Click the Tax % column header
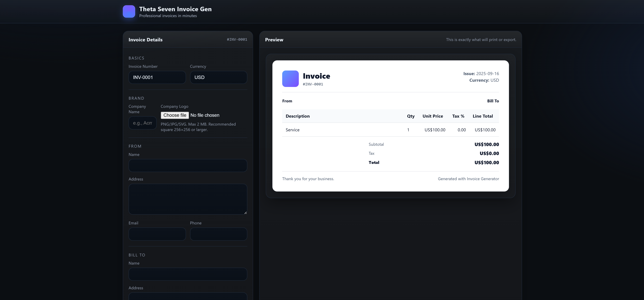The width and height of the screenshot is (644, 300). pyautogui.click(x=458, y=116)
